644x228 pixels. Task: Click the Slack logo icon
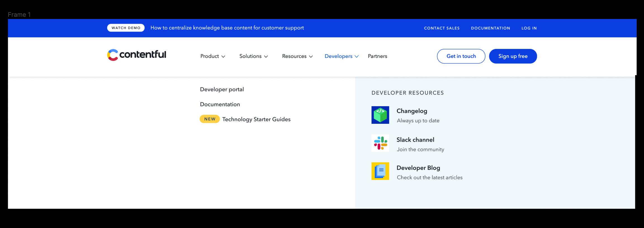pyautogui.click(x=380, y=143)
